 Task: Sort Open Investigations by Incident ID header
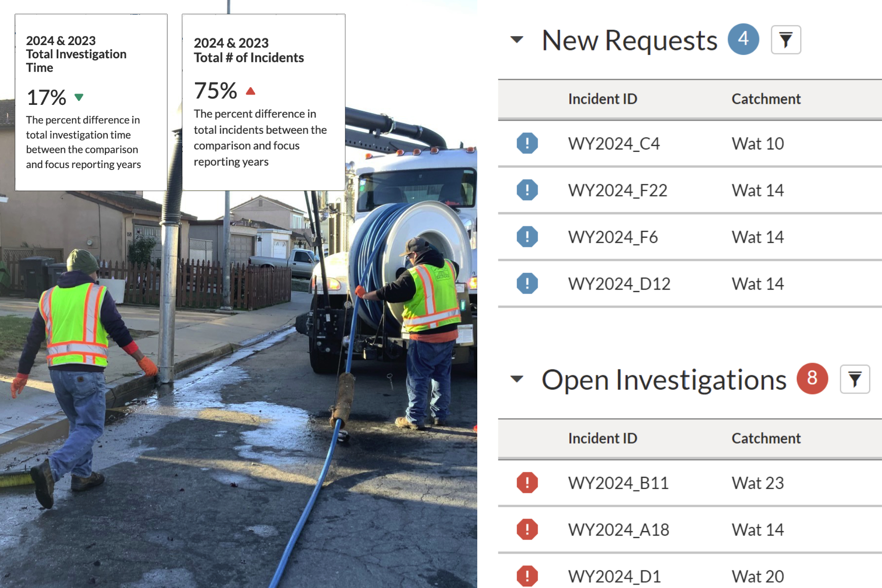[603, 439]
